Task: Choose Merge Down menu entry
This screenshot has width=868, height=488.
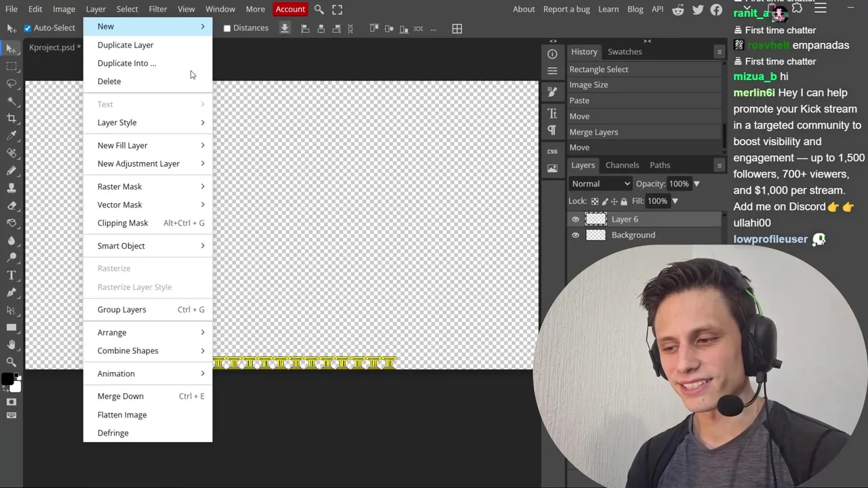Action: tap(148, 396)
